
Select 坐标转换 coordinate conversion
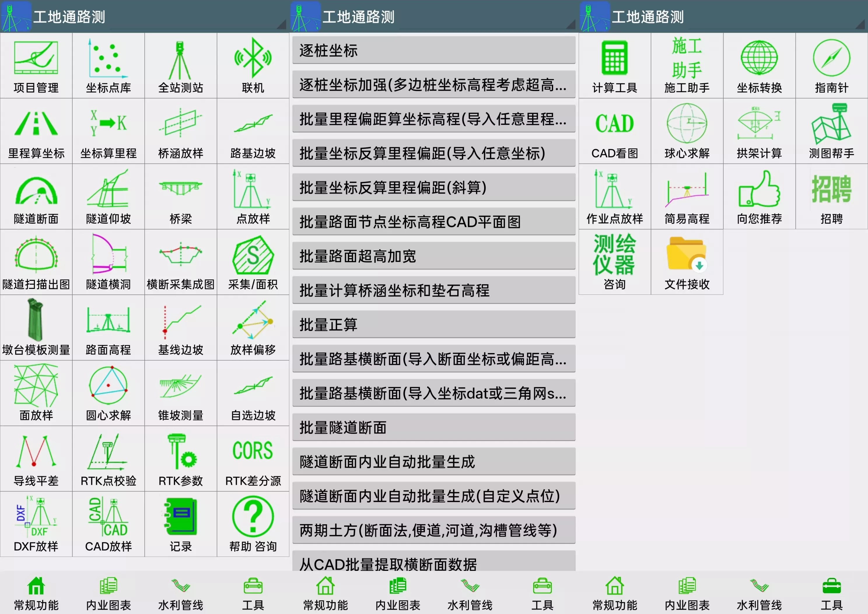click(759, 65)
